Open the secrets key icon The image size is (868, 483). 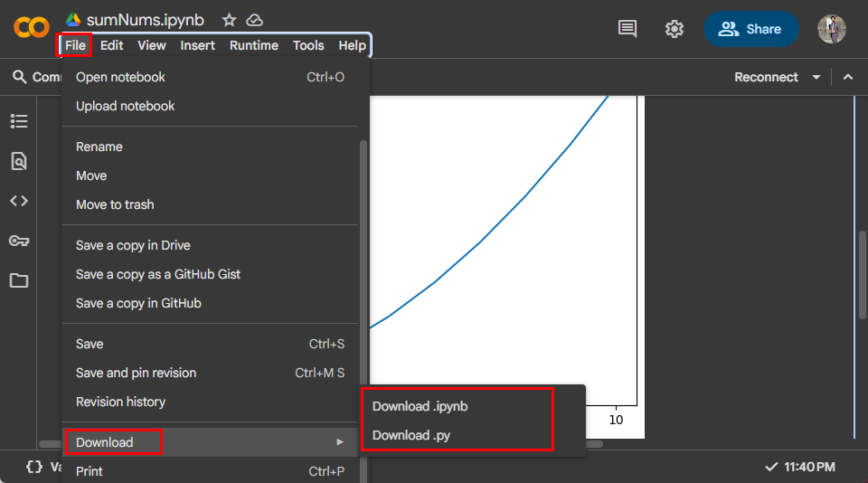click(x=19, y=241)
